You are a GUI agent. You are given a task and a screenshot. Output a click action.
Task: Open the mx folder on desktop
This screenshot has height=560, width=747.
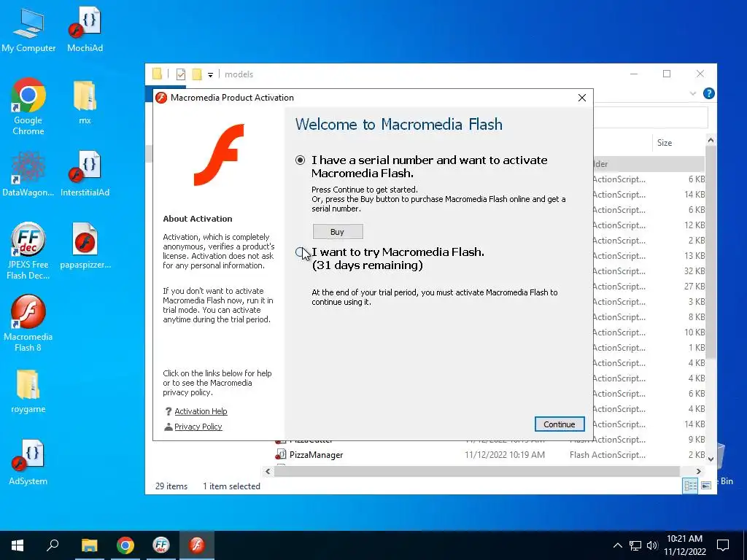(85, 102)
